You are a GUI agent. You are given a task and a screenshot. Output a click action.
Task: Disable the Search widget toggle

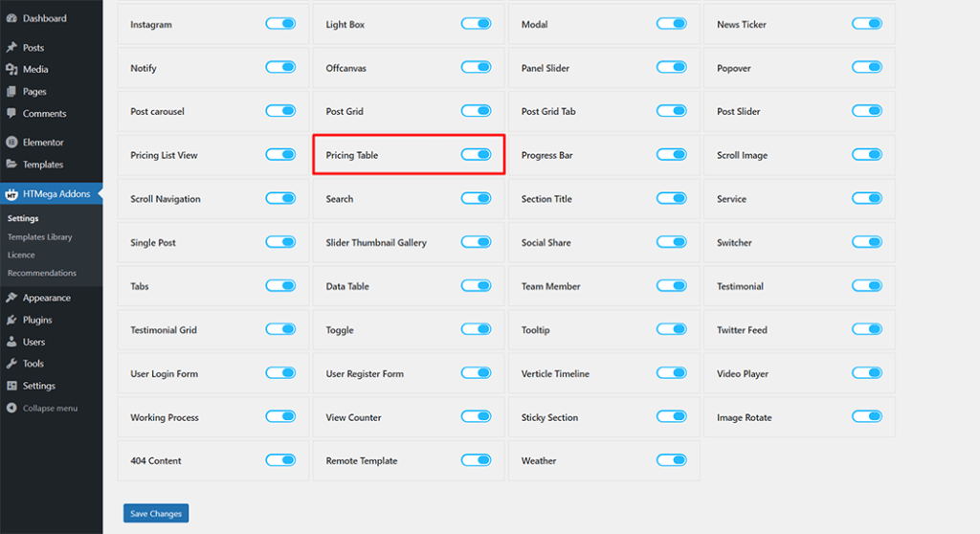(x=477, y=198)
